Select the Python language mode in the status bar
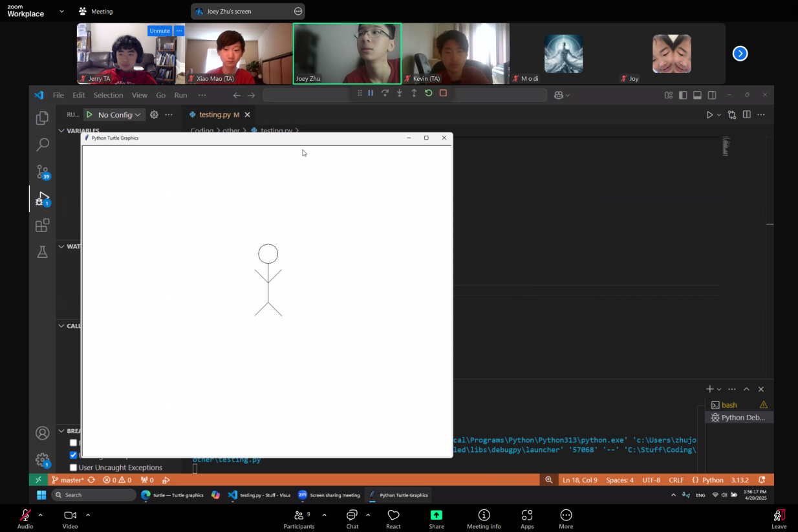Image resolution: width=798 pixels, height=532 pixels. (713, 480)
